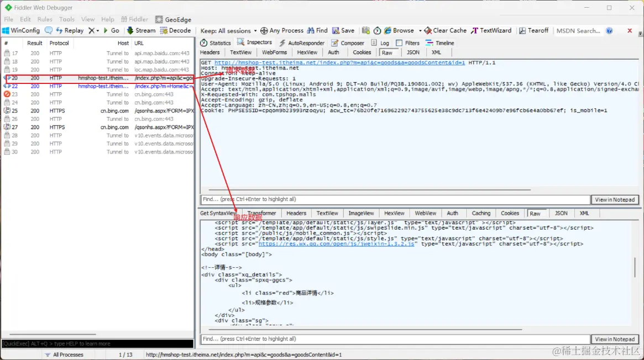This screenshot has height=360, width=644.
Task: Click response View in Notepad button
Action: click(x=615, y=339)
